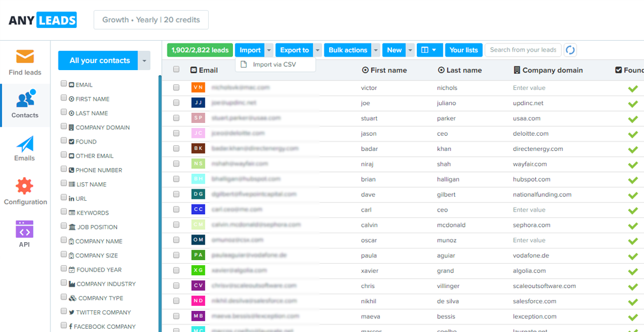Check the COMPANY DOMAIN filter checkbox
The image size is (644, 332).
tap(64, 126)
